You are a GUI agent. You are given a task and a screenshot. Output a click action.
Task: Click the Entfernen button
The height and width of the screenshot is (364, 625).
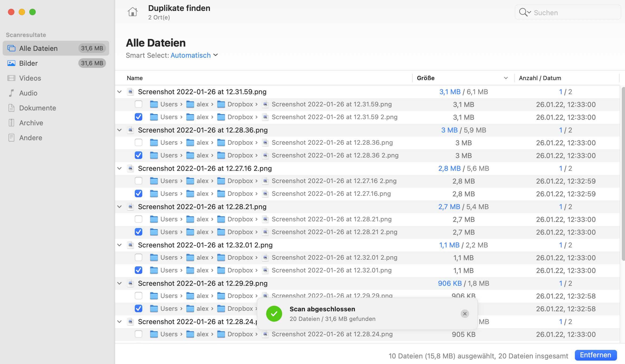(596, 355)
